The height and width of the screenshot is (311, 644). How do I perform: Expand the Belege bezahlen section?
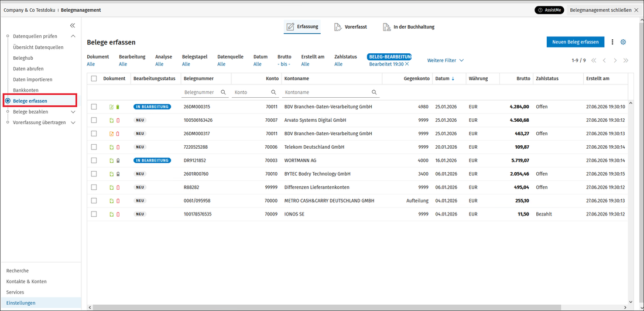pos(73,112)
